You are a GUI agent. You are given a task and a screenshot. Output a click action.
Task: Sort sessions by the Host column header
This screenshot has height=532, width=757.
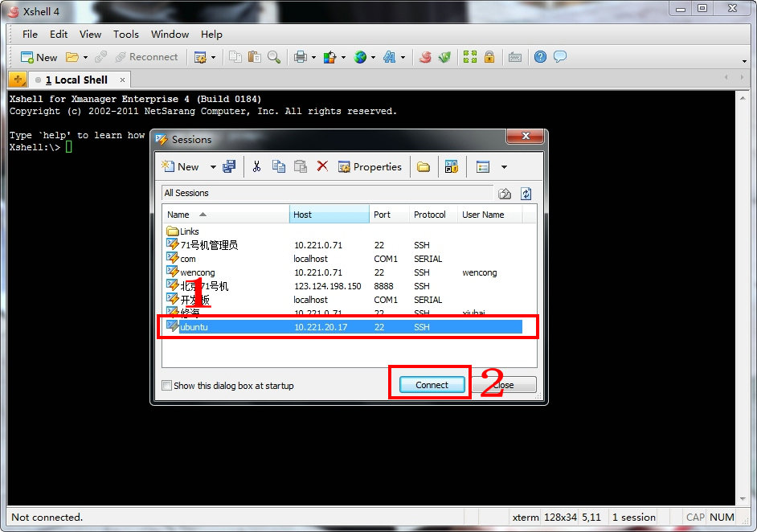point(329,215)
